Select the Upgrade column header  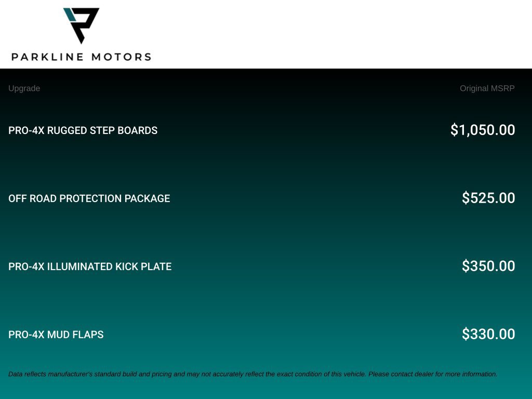(24, 88)
